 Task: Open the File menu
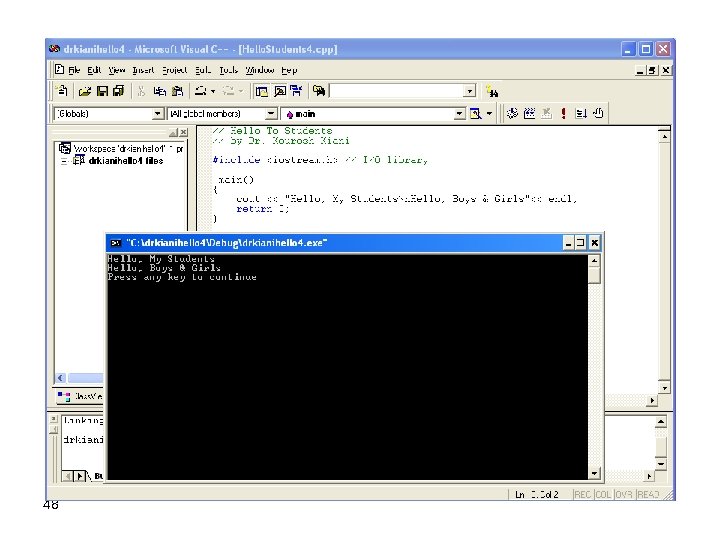click(x=74, y=70)
